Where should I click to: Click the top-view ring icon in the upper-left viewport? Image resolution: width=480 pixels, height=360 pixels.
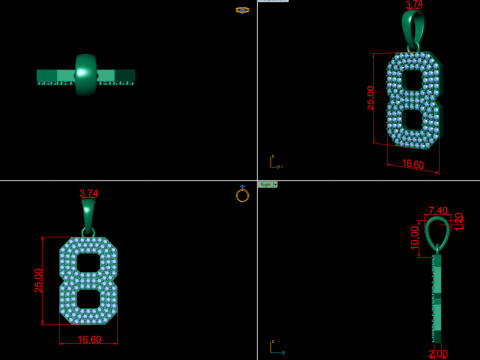coord(242,10)
